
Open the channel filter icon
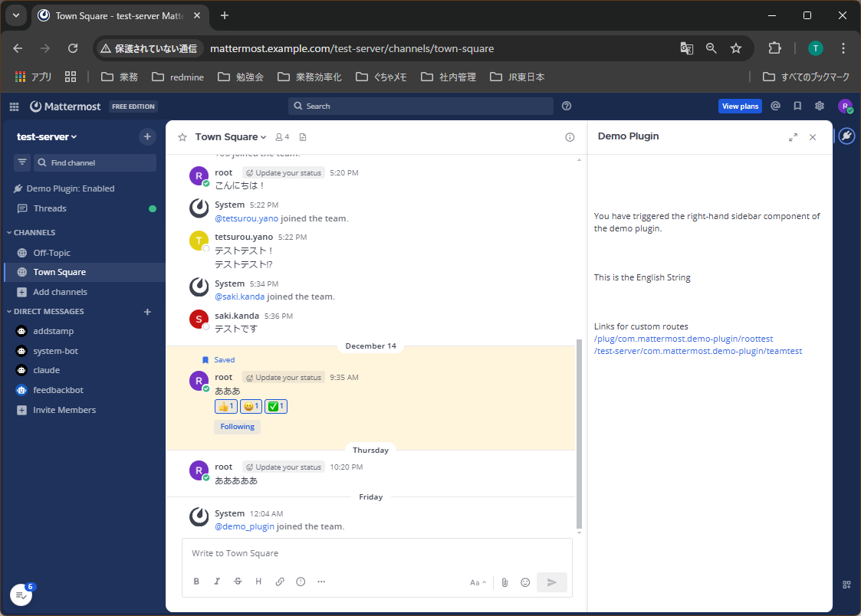point(22,162)
